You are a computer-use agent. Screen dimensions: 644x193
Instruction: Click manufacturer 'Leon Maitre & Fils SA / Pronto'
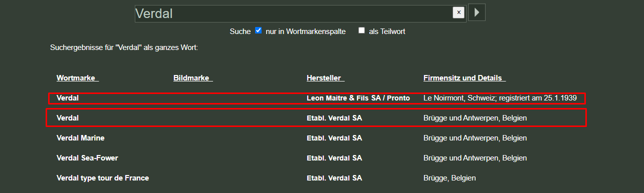[358, 98]
